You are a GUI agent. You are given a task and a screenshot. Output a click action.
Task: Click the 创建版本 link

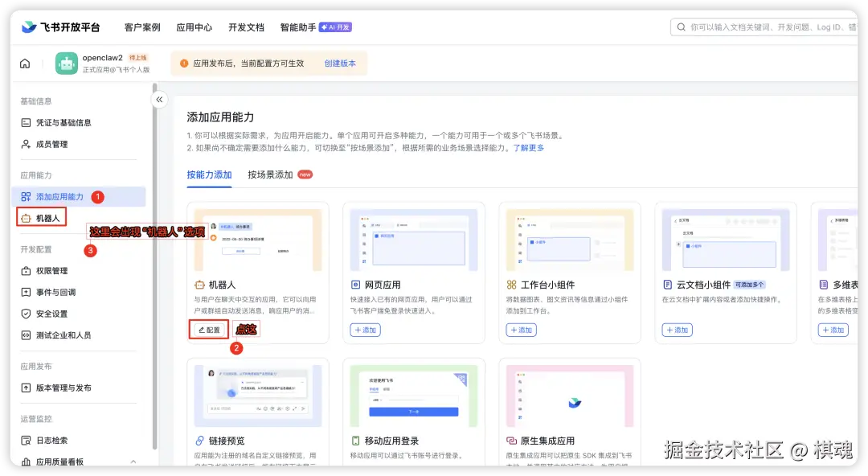click(340, 64)
